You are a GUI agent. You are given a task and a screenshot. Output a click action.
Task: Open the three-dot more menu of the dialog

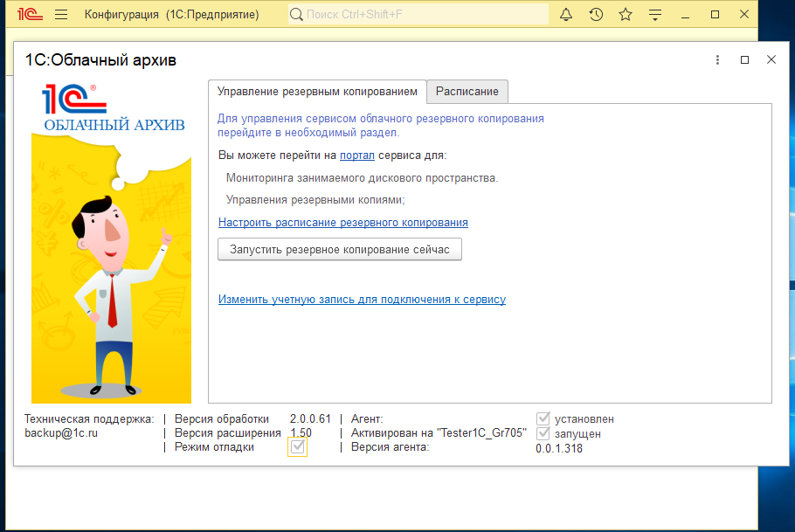(717, 60)
